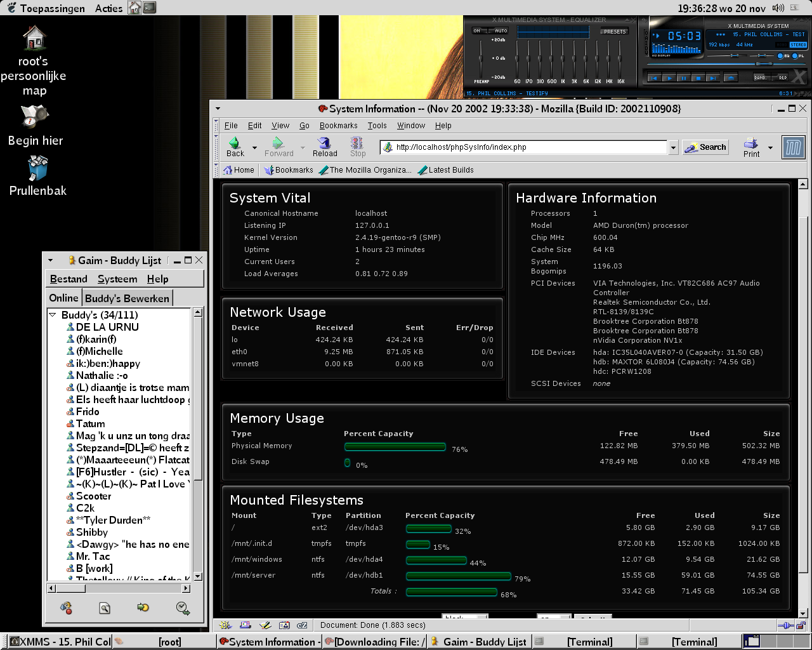Toggle XMMS RAND shuffle button
The width and height of the screenshot is (812, 650).
click(x=761, y=77)
